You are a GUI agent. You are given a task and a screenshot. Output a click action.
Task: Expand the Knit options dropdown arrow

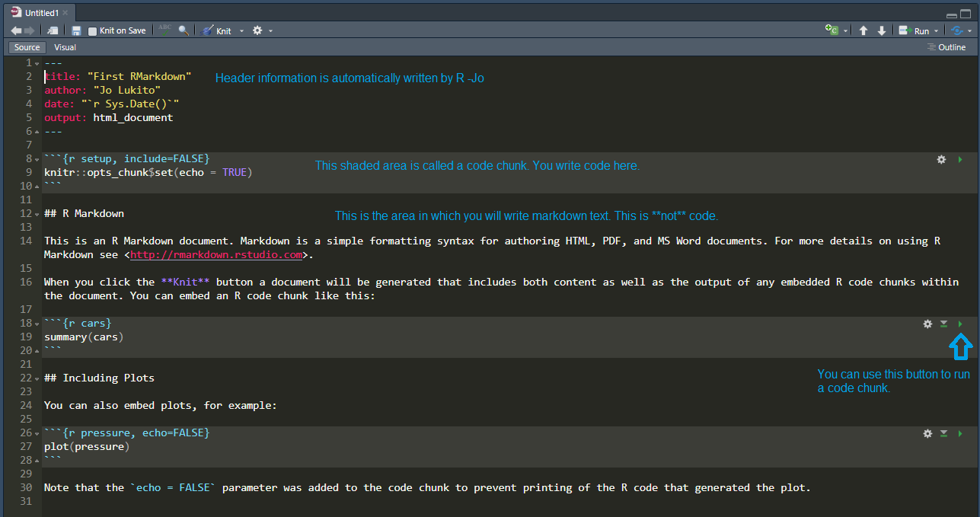coord(241,31)
